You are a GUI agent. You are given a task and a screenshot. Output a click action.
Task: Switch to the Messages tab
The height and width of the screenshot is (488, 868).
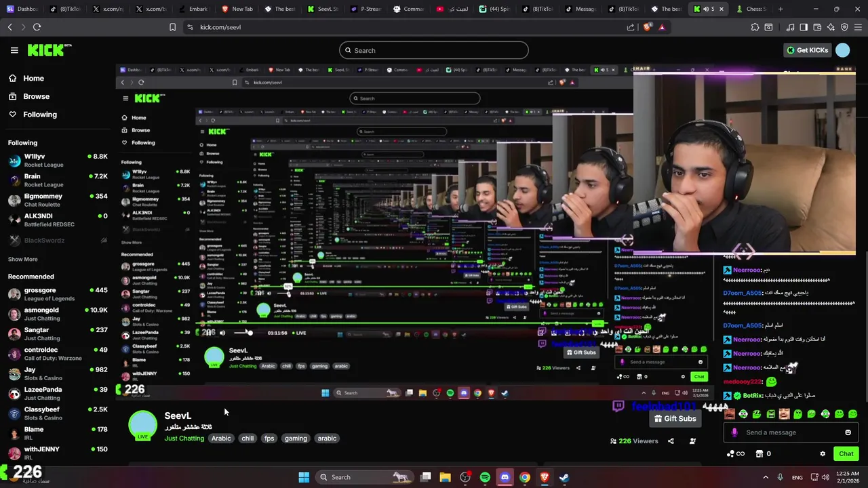click(x=580, y=9)
